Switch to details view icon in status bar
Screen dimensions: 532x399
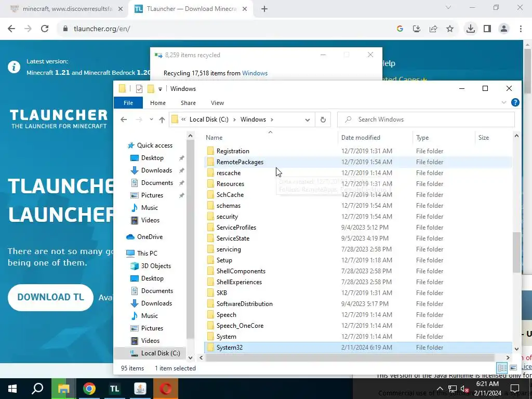pos(502,368)
